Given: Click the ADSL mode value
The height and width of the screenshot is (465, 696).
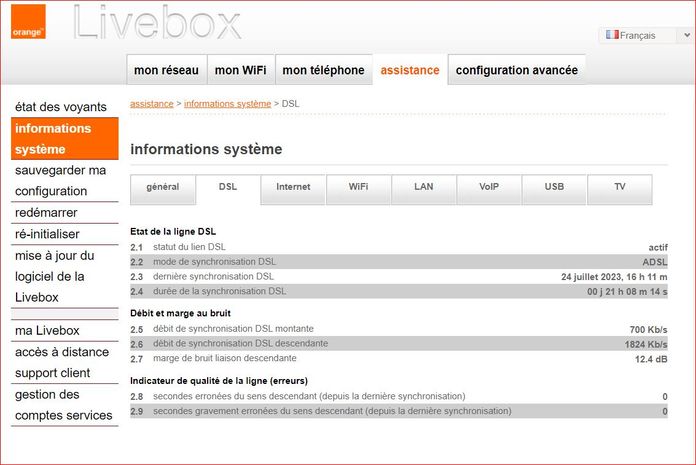Looking at the screenshot, I should 655,262.
